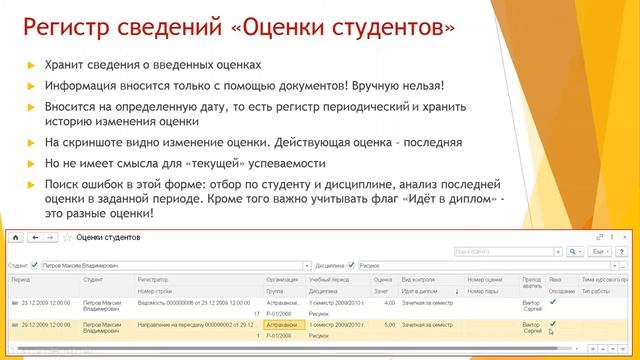Expand the Дисциплина filter dropdown arrow
The height and width of the screenshot is (360, 640).
[x=614, y=266]
